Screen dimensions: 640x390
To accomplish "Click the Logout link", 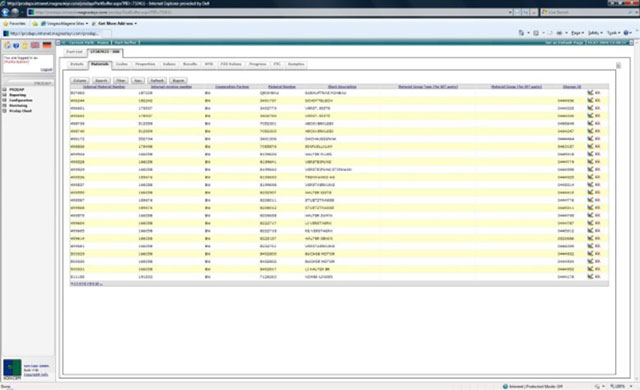I will 46,70.
